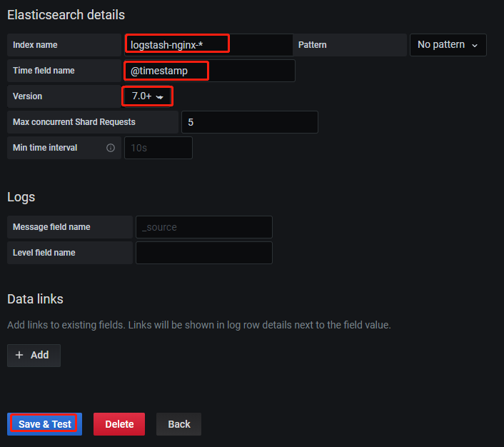Click the Level field name label
Screen dimensions: 504x447
coord(44,253)
